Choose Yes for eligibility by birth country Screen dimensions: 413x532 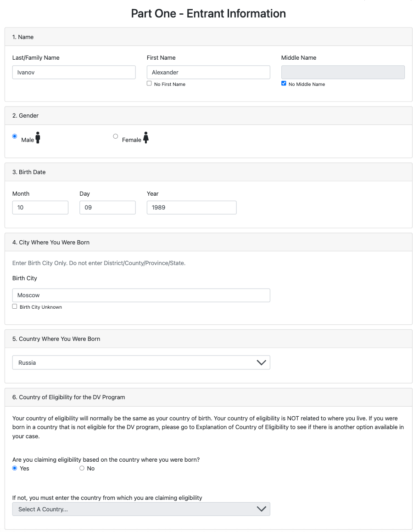[15, 468]
